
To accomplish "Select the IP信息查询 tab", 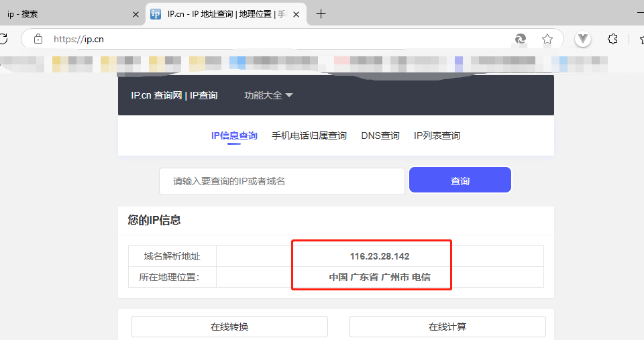I will tap(234, 135).
